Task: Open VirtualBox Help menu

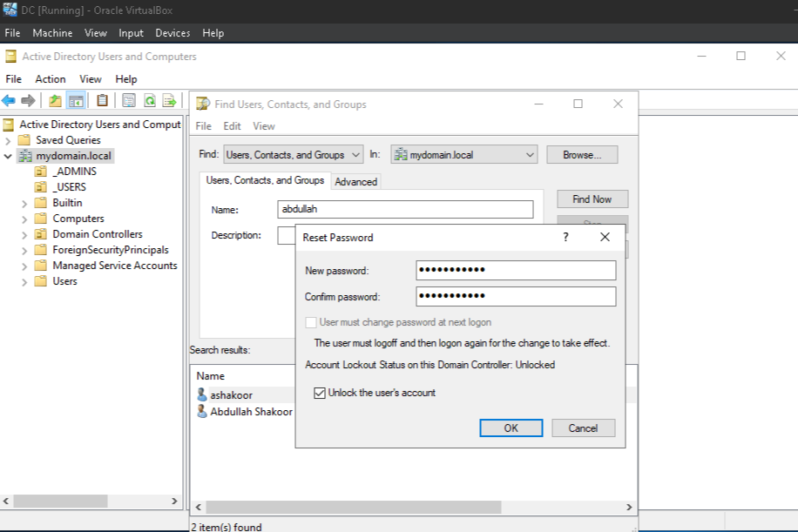Action: (x=213, y=33)
